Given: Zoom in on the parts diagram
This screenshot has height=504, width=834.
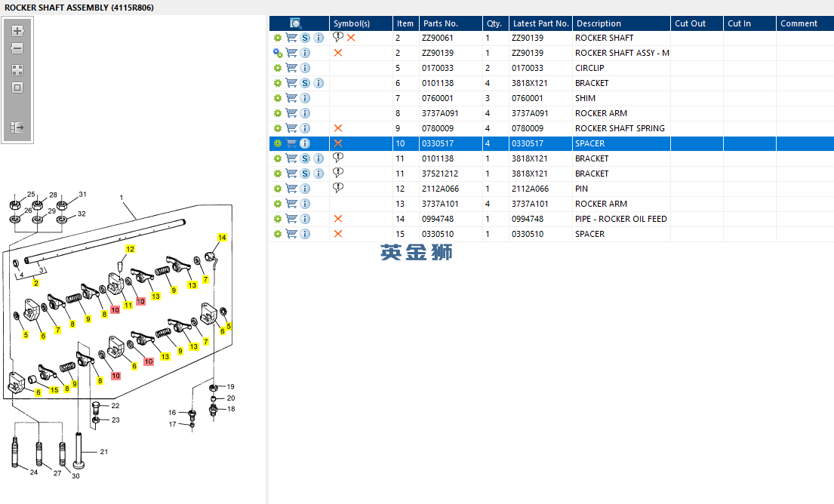Looking at the screenshot, I should click(x=17, y=31).
